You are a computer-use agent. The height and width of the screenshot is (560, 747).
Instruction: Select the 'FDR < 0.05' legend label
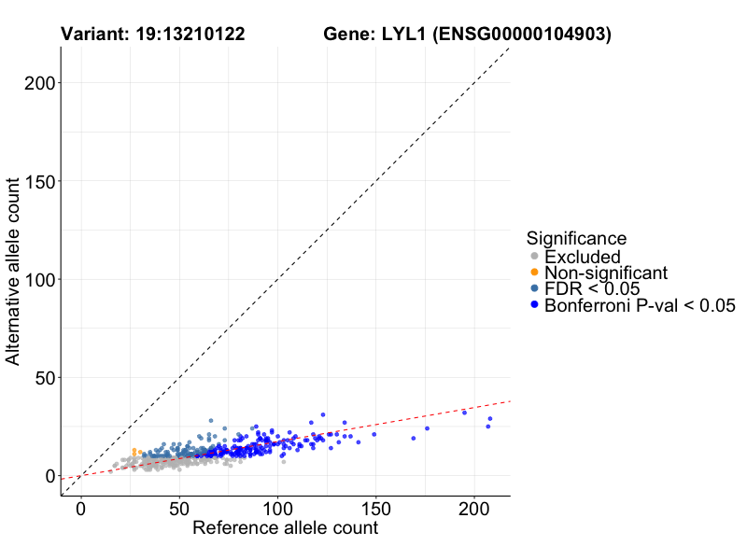pyautogui.click(x=592, y=288)
